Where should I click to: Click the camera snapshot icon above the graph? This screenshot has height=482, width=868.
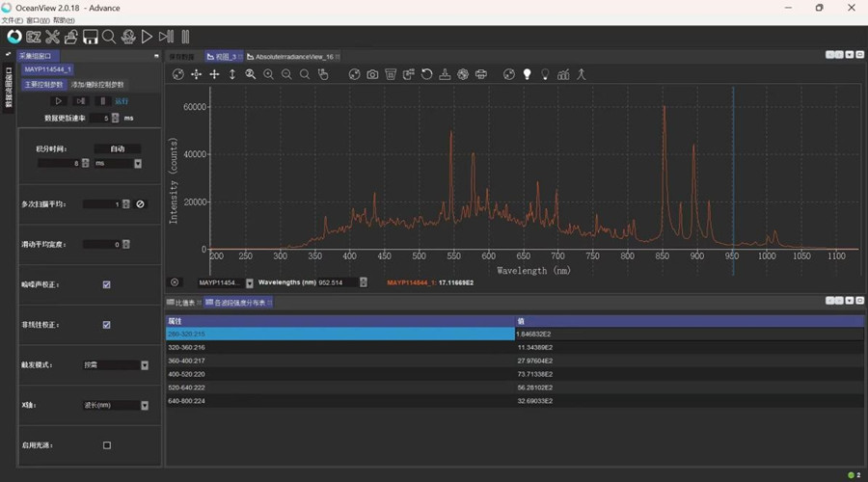pos(372,74)
